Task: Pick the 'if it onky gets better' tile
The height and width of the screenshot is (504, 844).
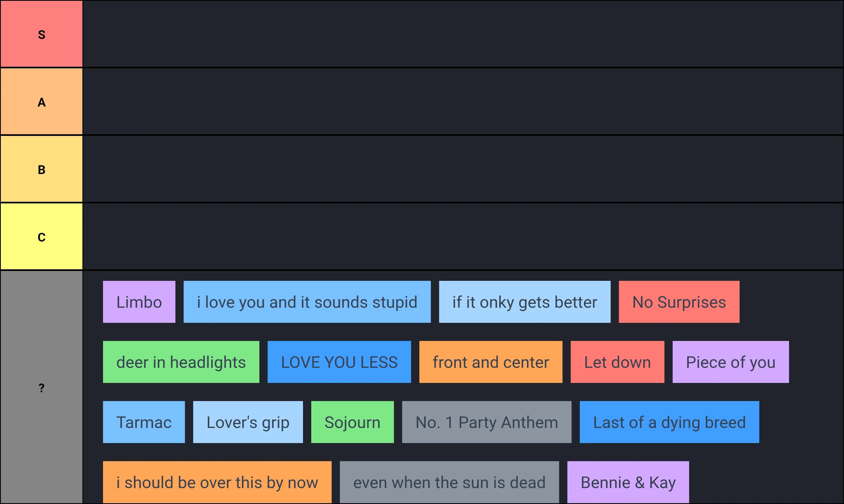Action: pos(524,302)
